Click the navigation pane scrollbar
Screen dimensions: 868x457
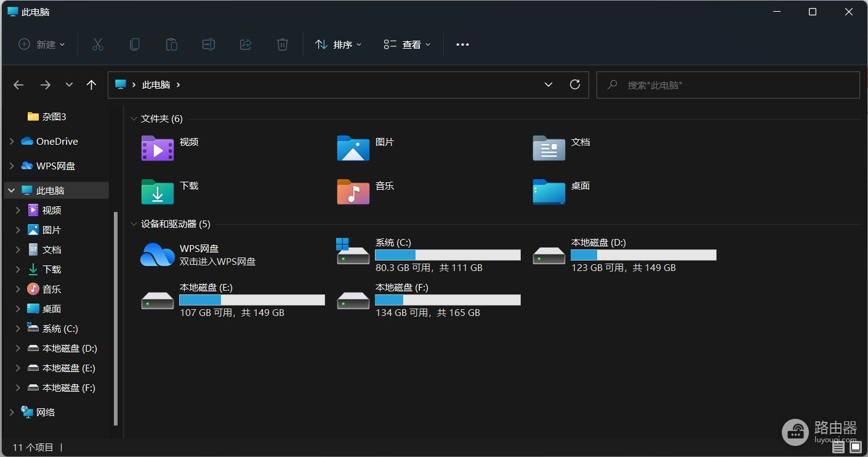tap(116, 319)
